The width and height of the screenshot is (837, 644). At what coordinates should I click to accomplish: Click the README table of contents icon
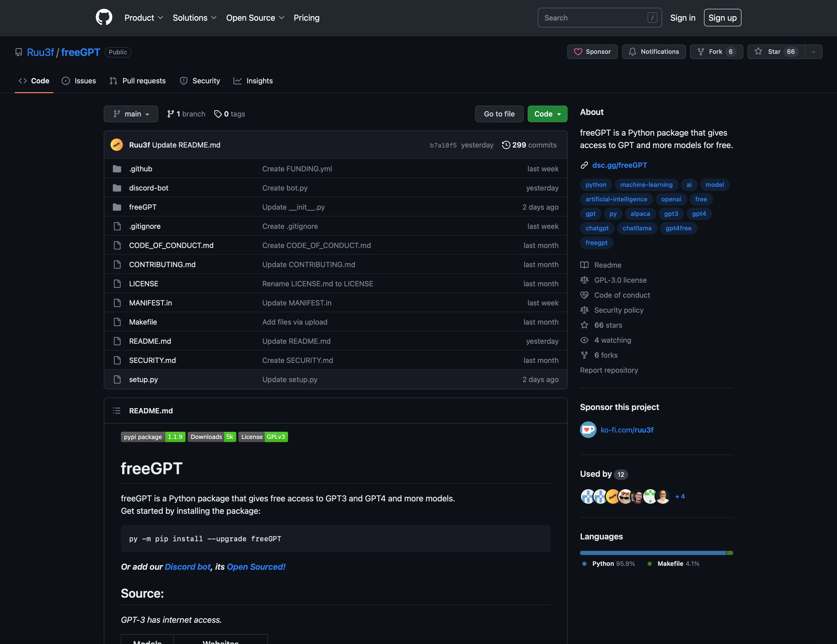tap(116, 411)
